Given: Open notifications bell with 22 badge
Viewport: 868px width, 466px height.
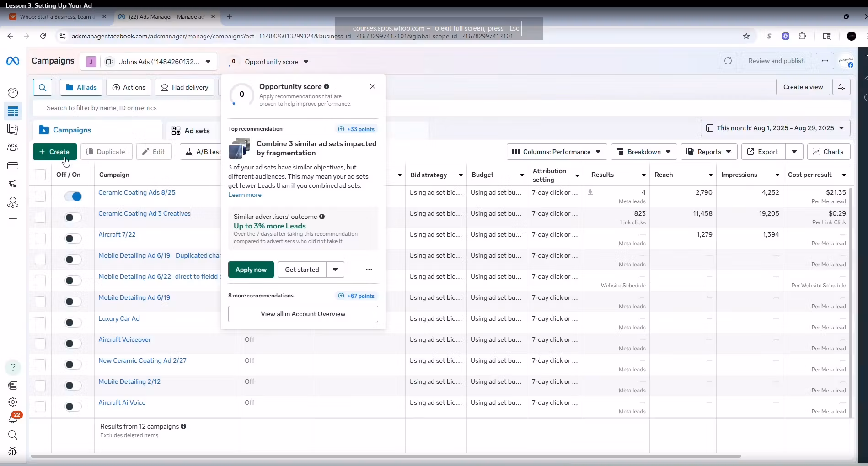Looking at the screenshot, I should pyautogui.click(x=14, y=418).
